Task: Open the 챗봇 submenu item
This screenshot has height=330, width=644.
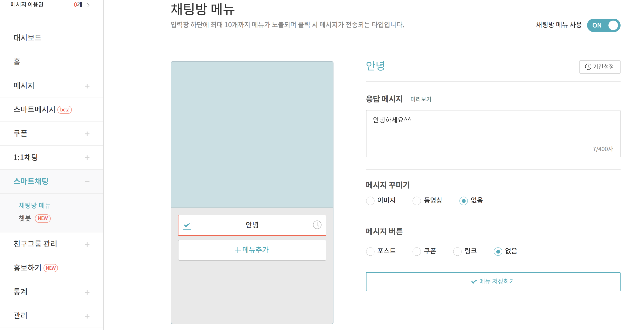Action: (25, 218)
